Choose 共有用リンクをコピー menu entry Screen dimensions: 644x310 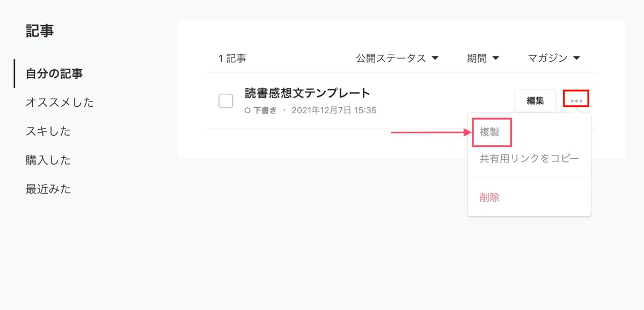[529, 159]
